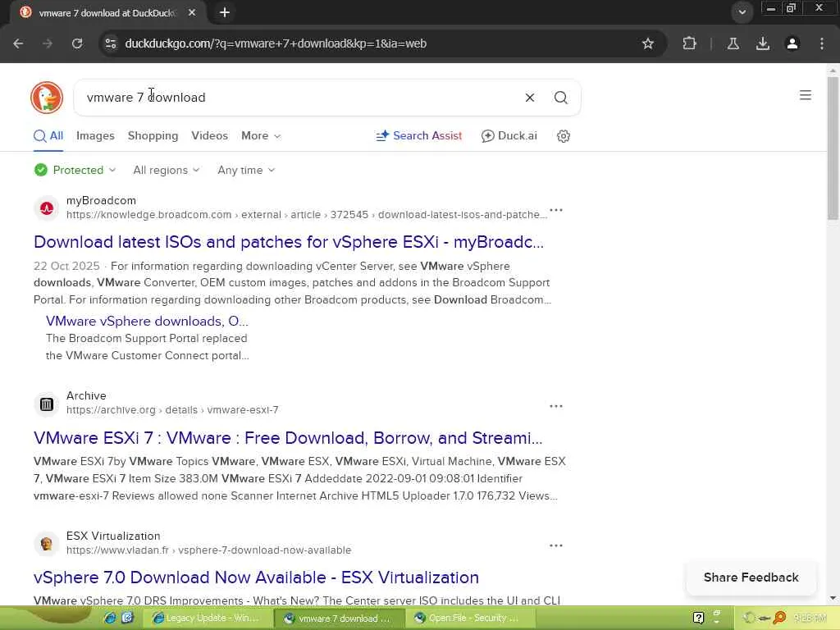Open Chrome Labs flask icon

[x=733, y=43]
